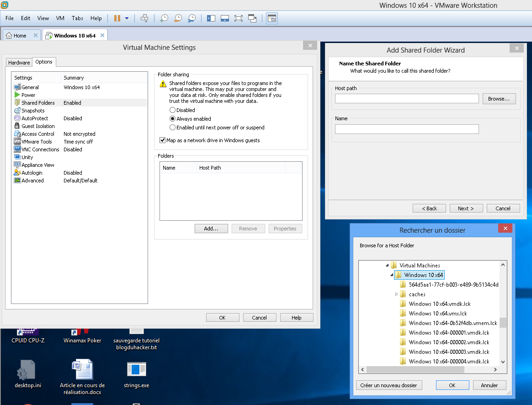Click Créer un nouveau dossier button

[389, 385]
